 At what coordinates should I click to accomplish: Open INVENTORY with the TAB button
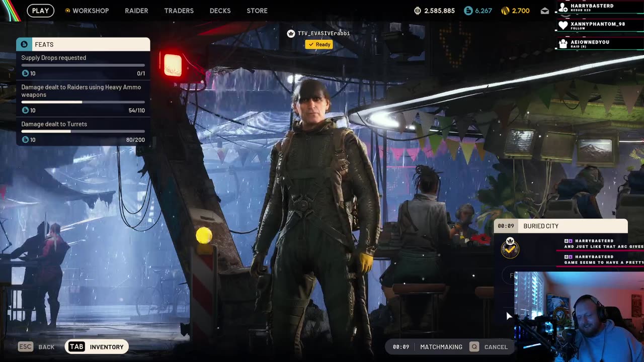tap(97, 347)
